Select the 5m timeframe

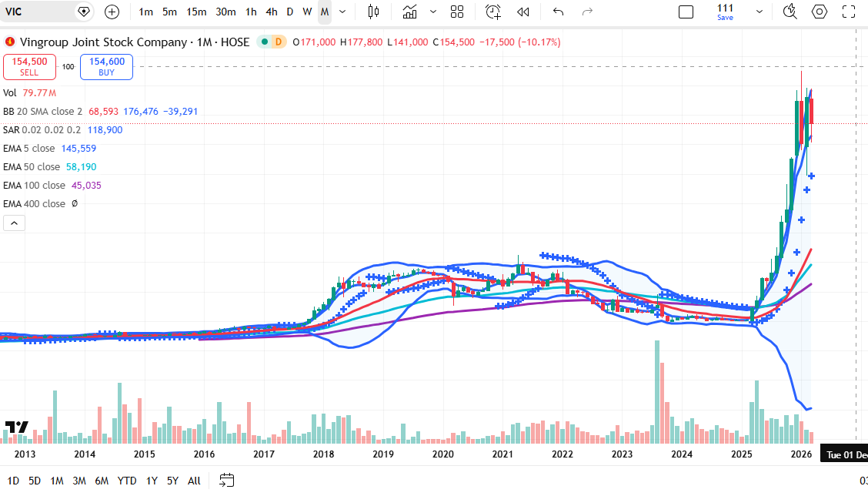[x=169, y=12]
